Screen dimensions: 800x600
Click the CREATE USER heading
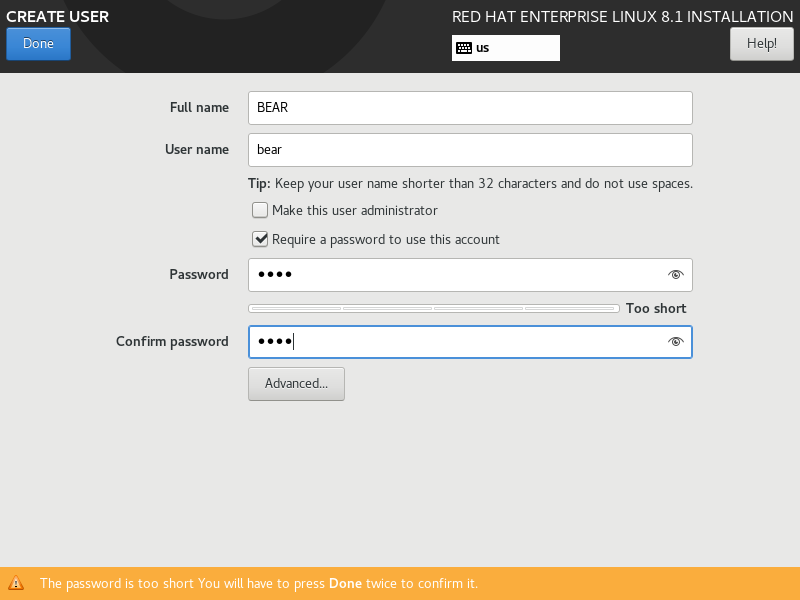[x=58, y=16]
